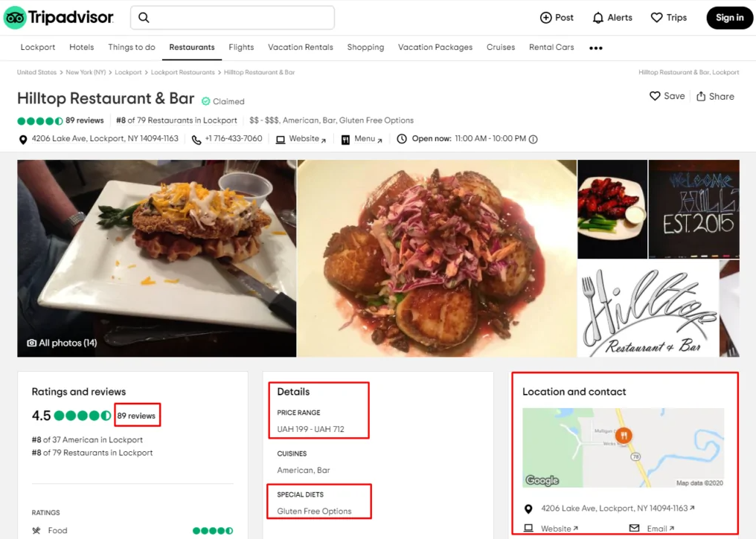View All photos (14) gallery

(63, 343)
